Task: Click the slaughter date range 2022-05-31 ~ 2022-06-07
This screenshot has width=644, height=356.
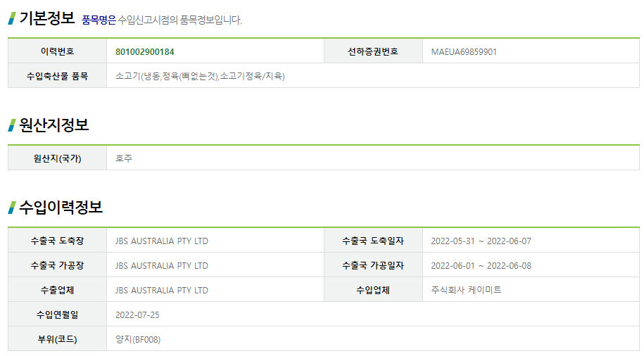Action: point(481,241)
